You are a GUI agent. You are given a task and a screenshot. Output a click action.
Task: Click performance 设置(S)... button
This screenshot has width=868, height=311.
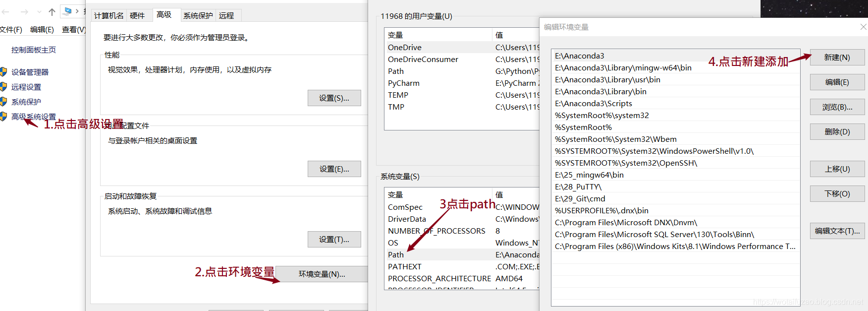(x=334, y=98)
